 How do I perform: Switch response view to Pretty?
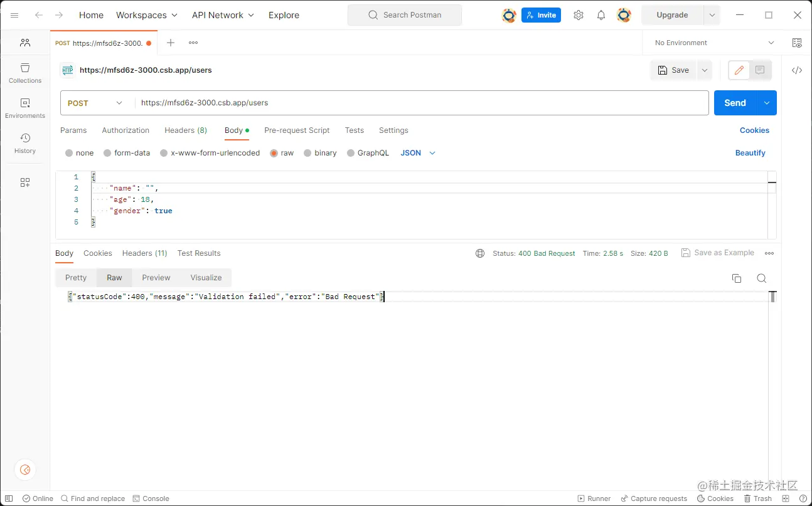[76, 278]
